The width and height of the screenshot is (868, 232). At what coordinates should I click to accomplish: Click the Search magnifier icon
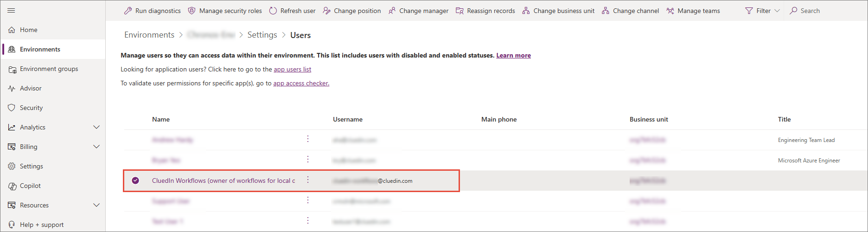click(793, 10)
